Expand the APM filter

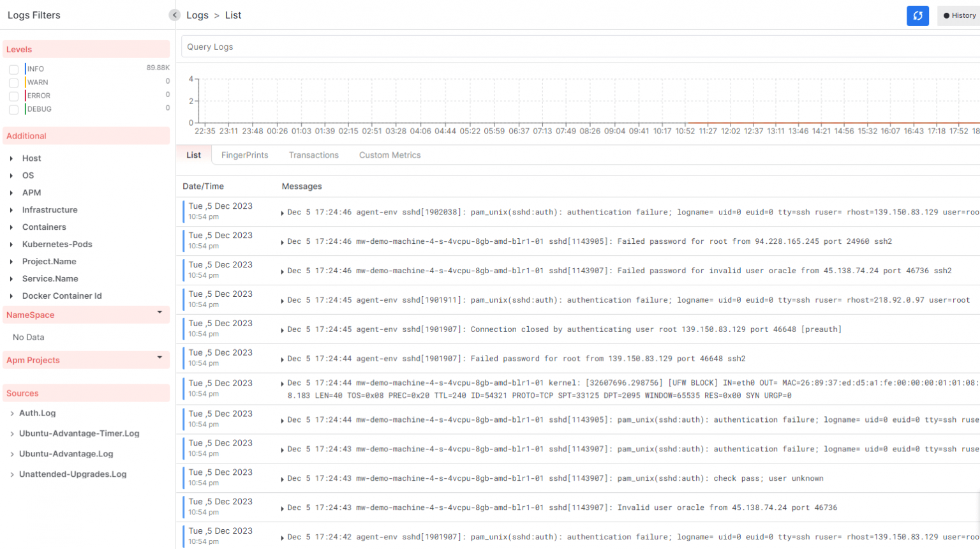(x=11, y=193)
